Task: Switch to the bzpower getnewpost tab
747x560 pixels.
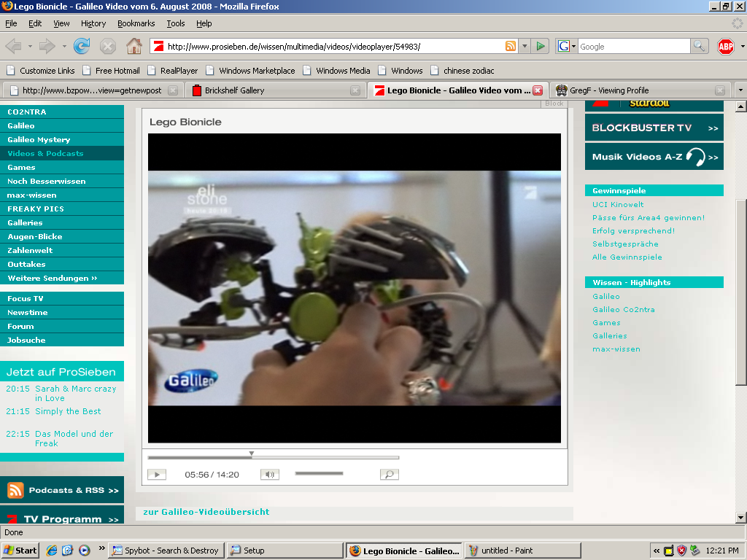Action: pos(93,90)
